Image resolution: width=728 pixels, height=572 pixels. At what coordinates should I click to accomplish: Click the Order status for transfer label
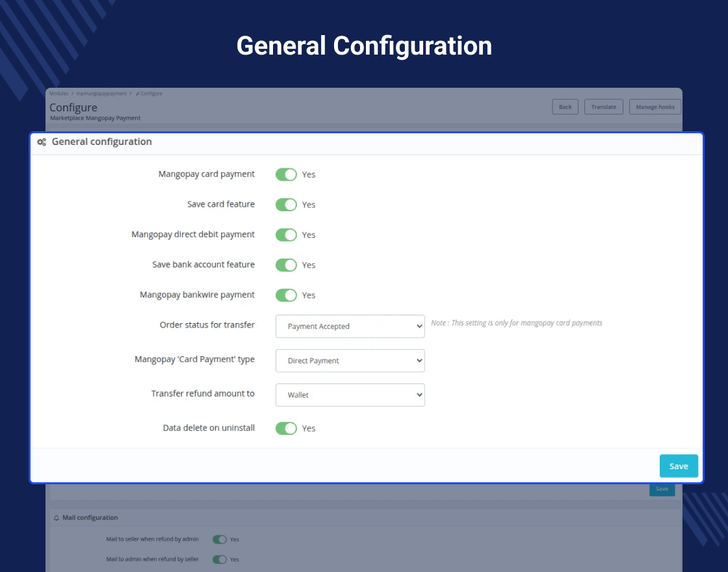point(207,325)
